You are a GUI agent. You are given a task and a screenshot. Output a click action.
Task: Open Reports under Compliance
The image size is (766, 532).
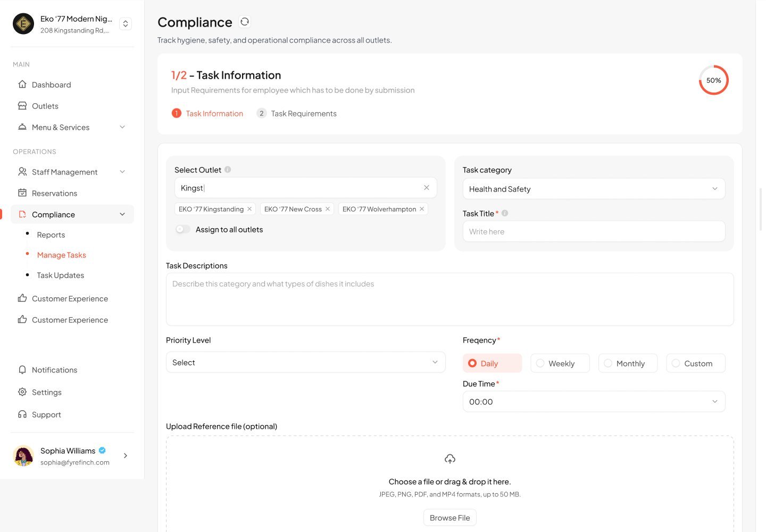point(51,235)
